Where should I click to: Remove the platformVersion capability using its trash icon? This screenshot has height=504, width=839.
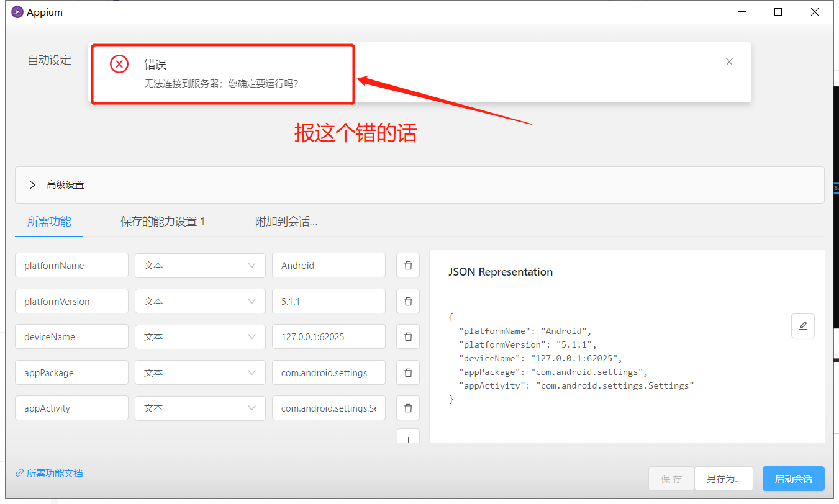408,301
